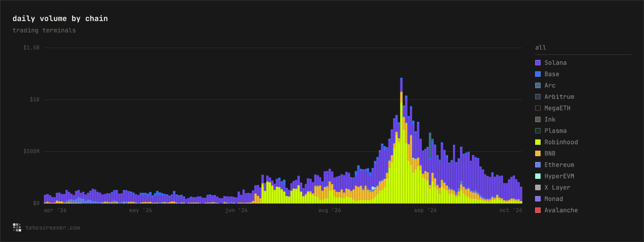This screenshot has height=242, width=644.
Task: Click the Arbitrum legend color swatch
Action: [538, 97]
